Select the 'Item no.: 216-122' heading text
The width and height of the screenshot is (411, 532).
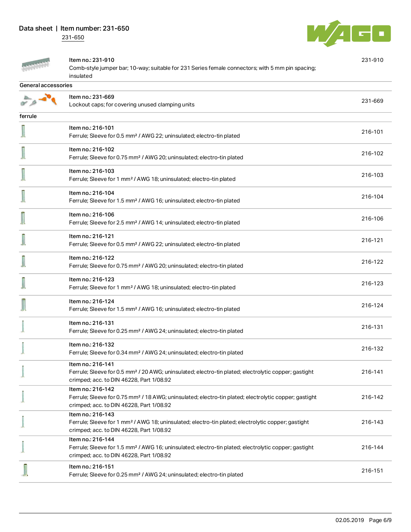92,258
